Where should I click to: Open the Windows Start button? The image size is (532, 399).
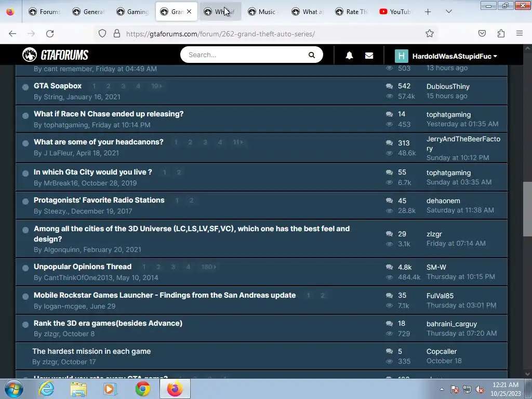point(14,389)
